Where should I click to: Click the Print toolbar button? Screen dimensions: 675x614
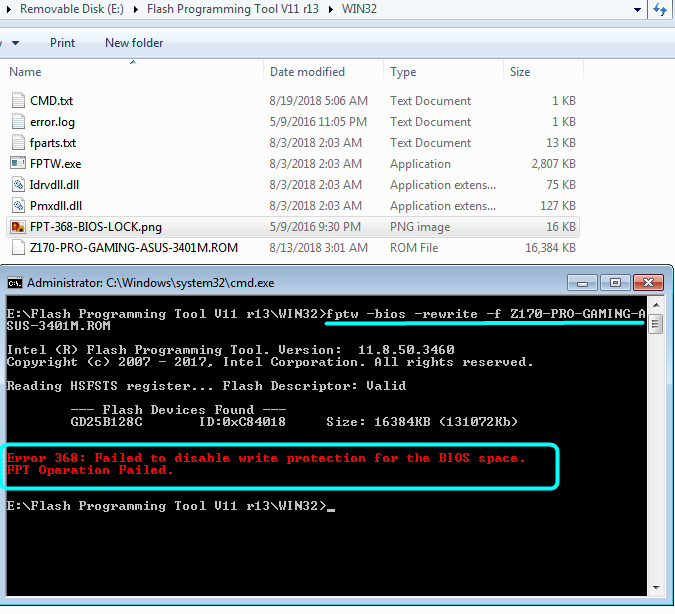[x=62, y=43]
